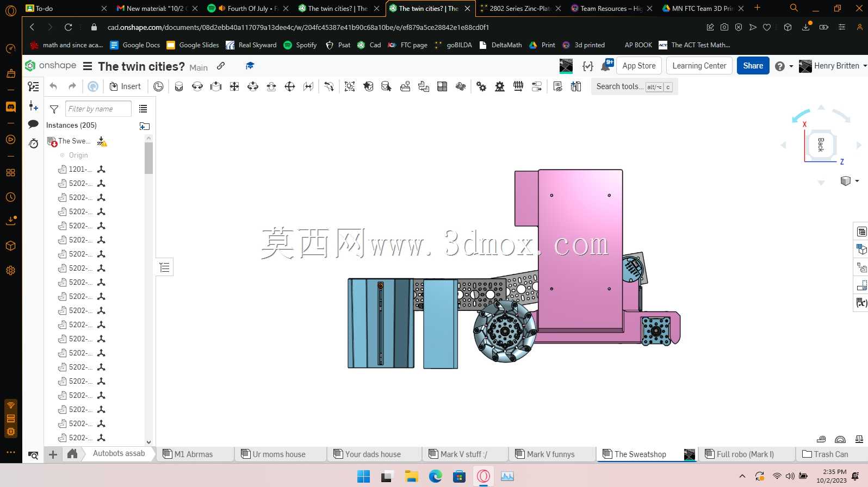This screenshot has height=487, width=868.
Task: Open the instance filter funnel
Action: point(54,109)
